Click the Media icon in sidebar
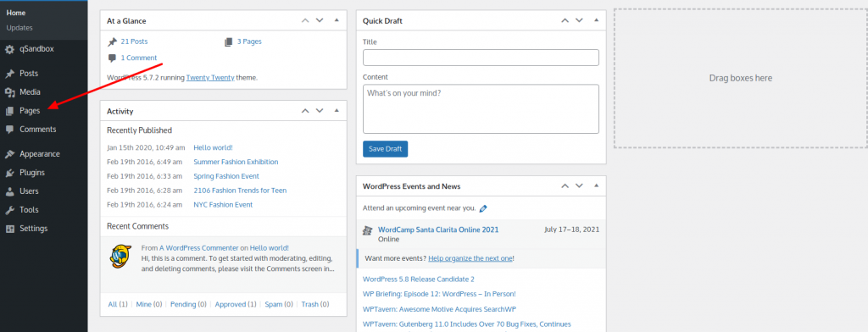 point(9,92)
